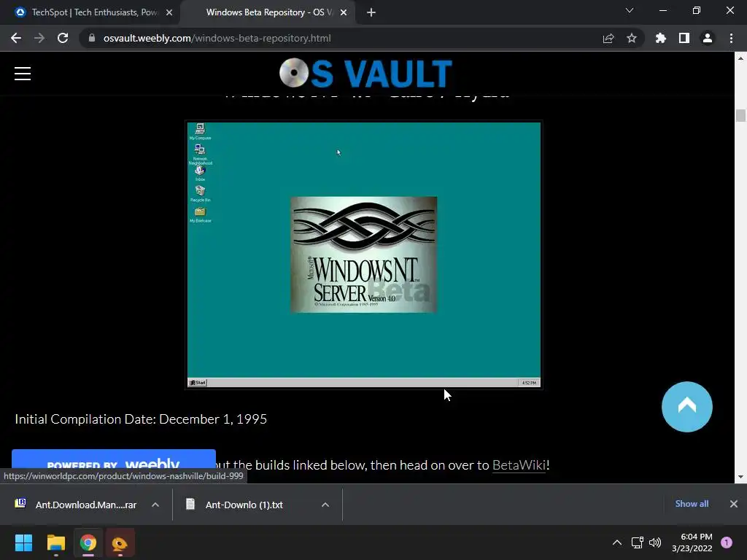Viewport: 747px width, 560px height.
Task: Open network settings in the tray
Action: [637, 542]
